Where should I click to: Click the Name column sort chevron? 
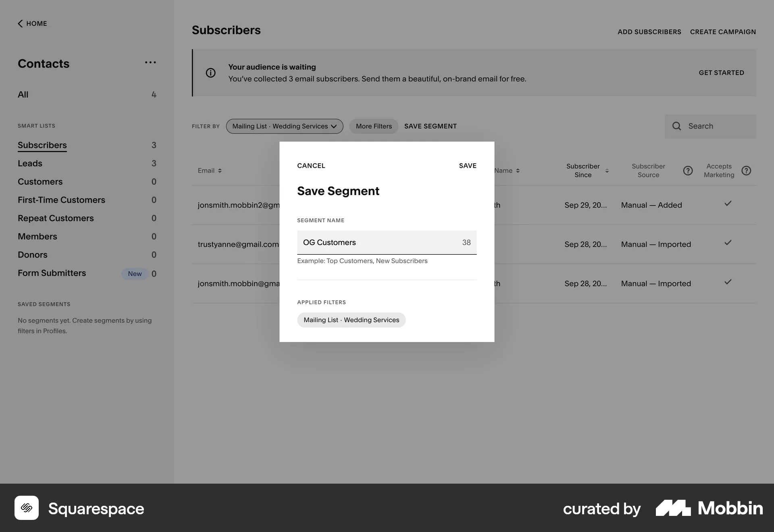(518, 170)
